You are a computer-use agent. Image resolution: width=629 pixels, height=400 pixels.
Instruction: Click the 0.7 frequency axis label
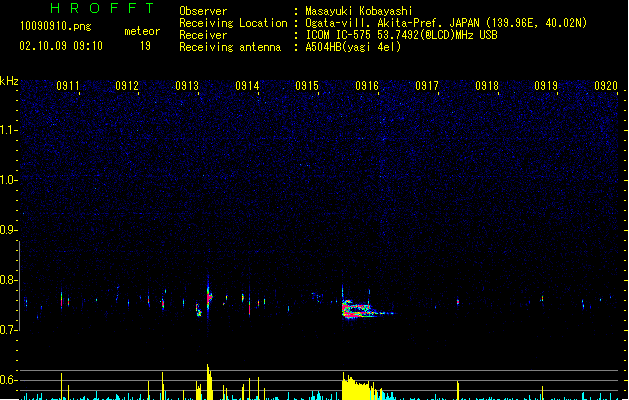point(8,330)
